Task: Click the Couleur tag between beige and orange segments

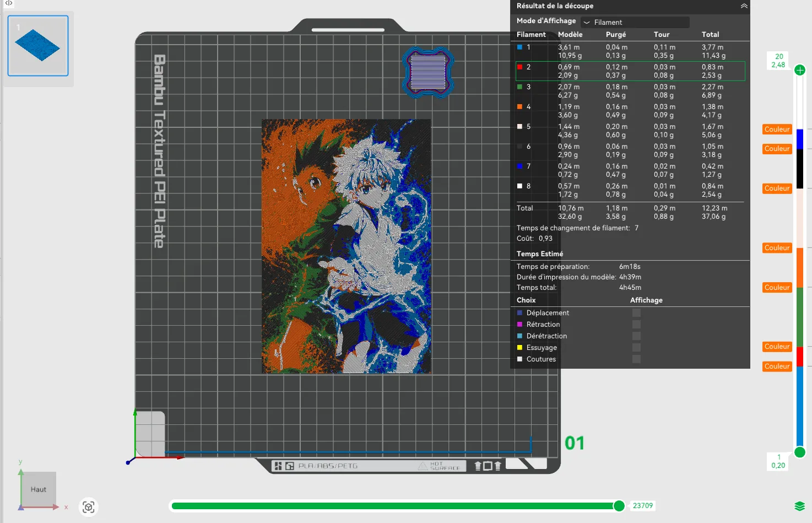Action: tap(777, 248)
